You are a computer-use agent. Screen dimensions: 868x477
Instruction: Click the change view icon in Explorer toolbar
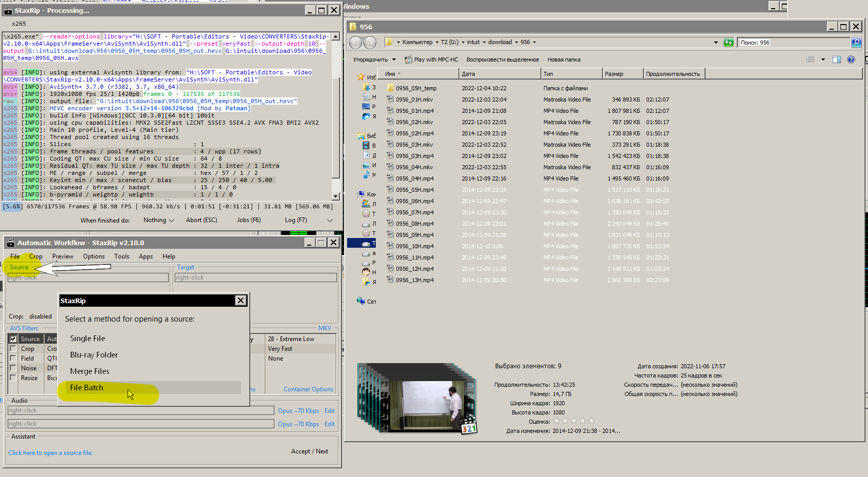[811, 59]
